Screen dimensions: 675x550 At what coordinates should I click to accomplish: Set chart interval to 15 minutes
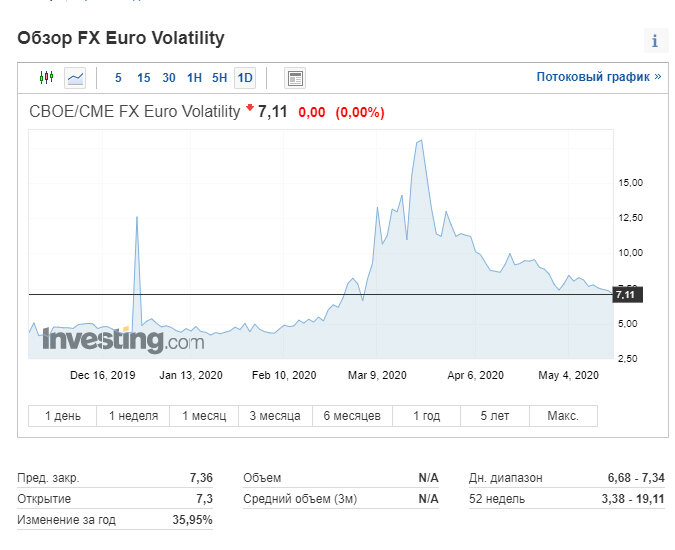[143, 78]
